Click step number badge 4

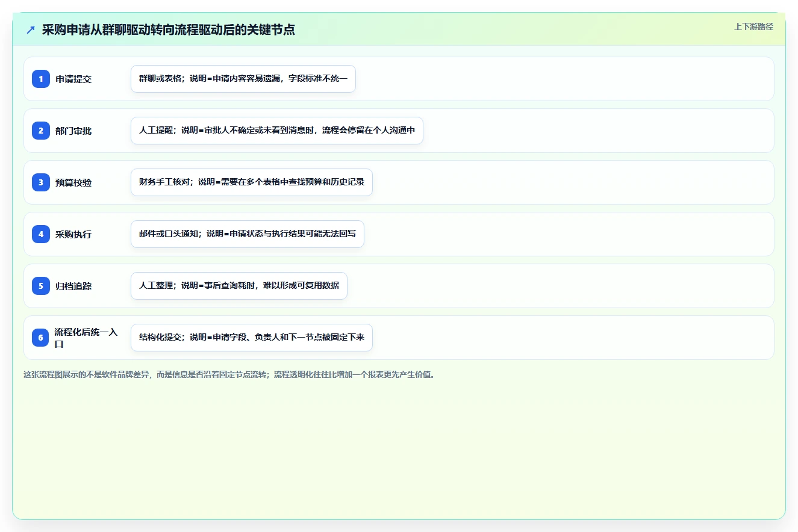[41, 234]
